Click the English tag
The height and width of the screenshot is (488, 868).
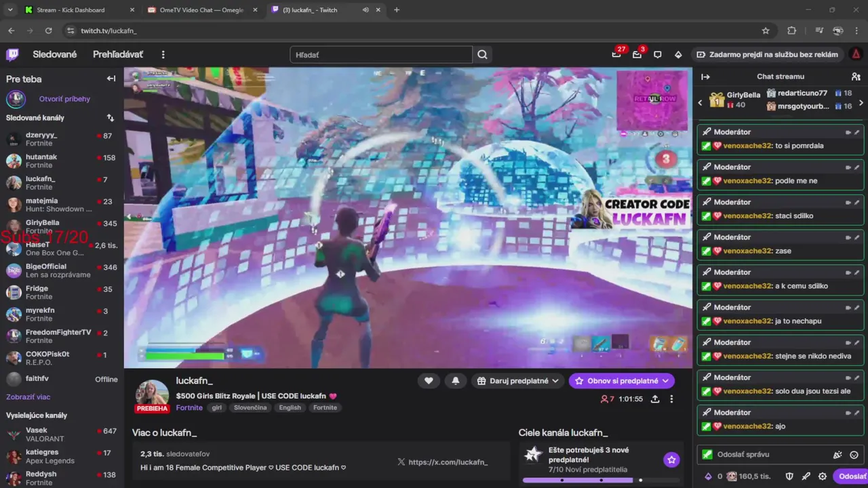[x=290, y=408]
